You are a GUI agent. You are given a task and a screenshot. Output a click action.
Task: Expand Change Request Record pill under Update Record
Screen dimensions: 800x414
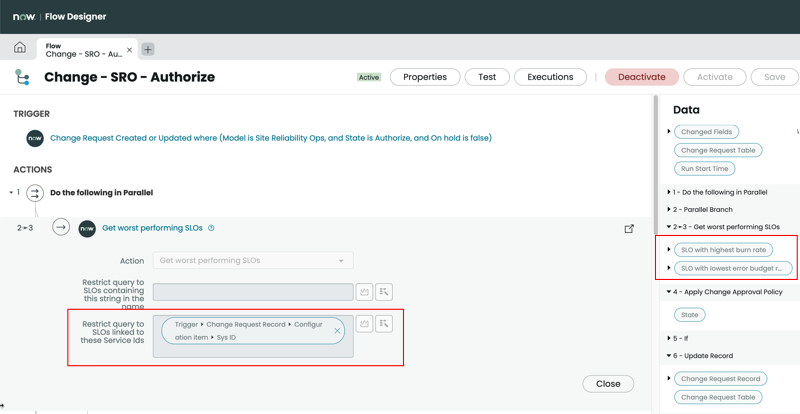pos(669,378)
